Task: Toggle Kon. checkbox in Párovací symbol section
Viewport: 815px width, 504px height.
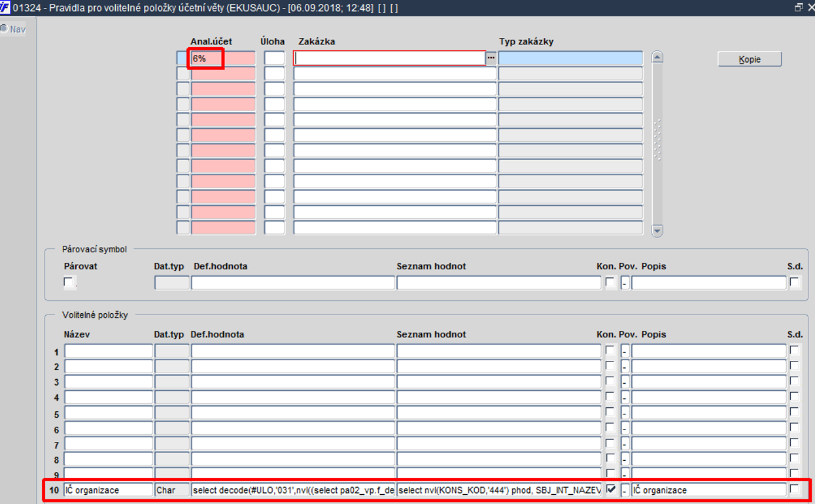Action: (610, 282)
